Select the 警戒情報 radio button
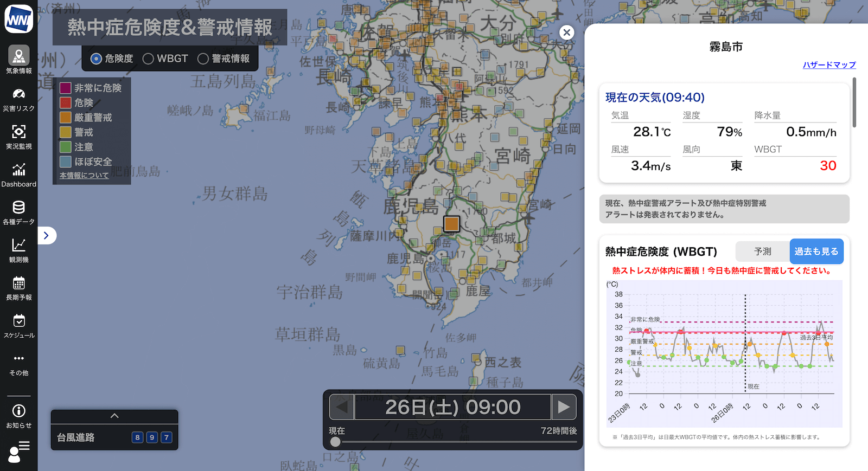 (x=203, y=59)
